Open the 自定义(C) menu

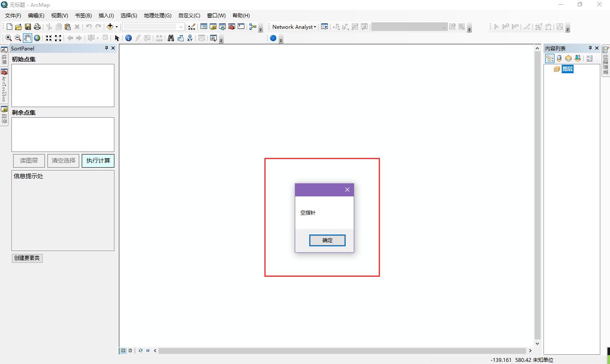189,15
